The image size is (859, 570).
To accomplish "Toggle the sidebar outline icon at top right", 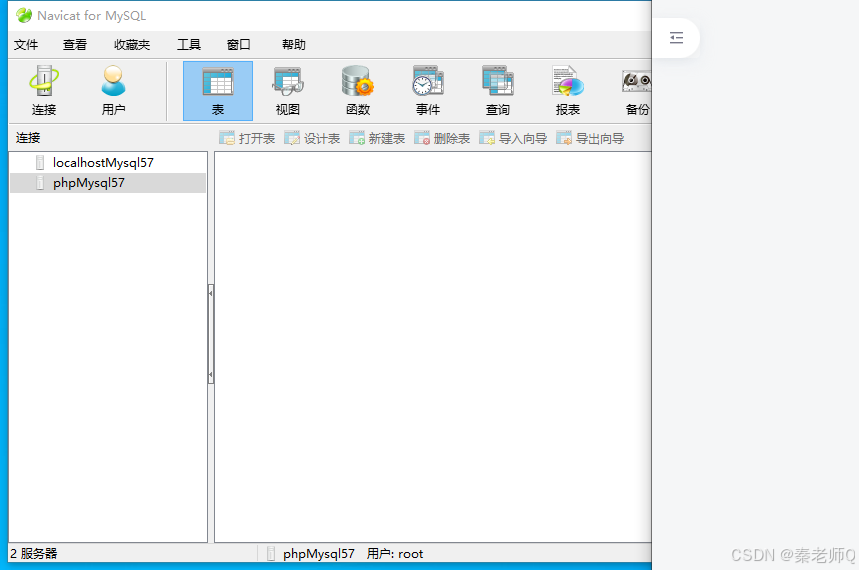I will pyautogui.click(x=677, y=38).
